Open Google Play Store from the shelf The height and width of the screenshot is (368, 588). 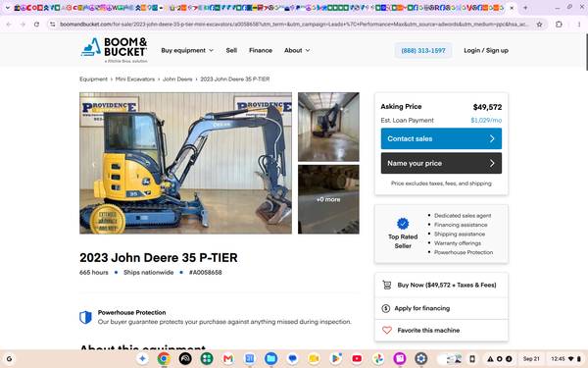335,358
